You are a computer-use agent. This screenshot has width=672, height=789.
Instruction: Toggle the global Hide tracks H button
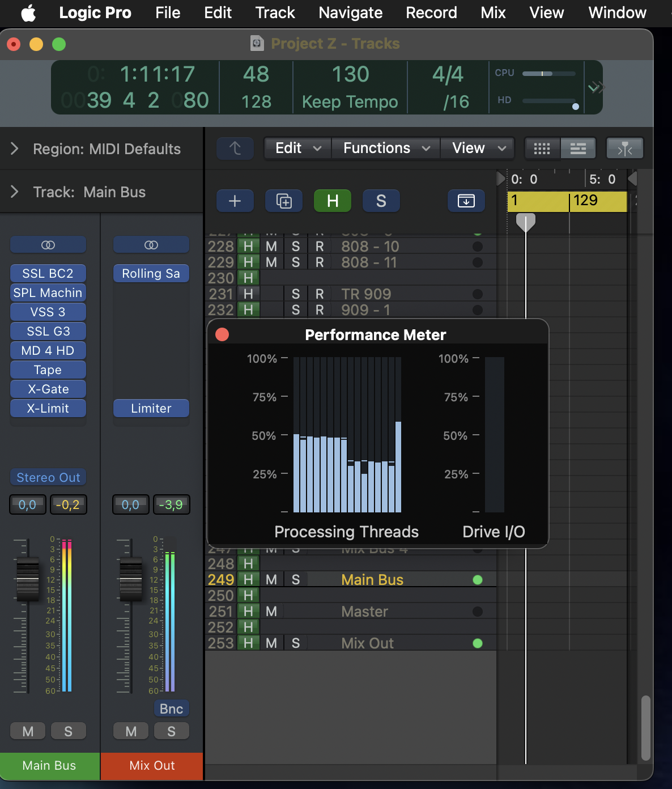tap(333, 201)
